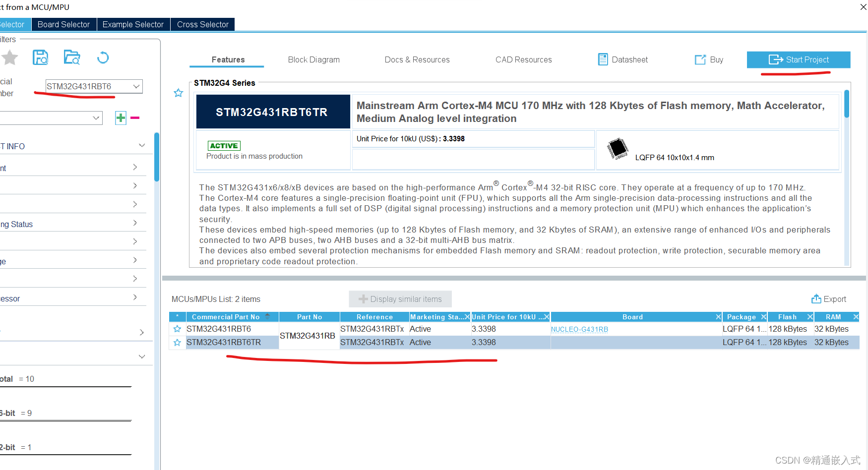The image size is (868, 470).
Task: Expand the filter section below INFO
Action: tap(135, 167)
